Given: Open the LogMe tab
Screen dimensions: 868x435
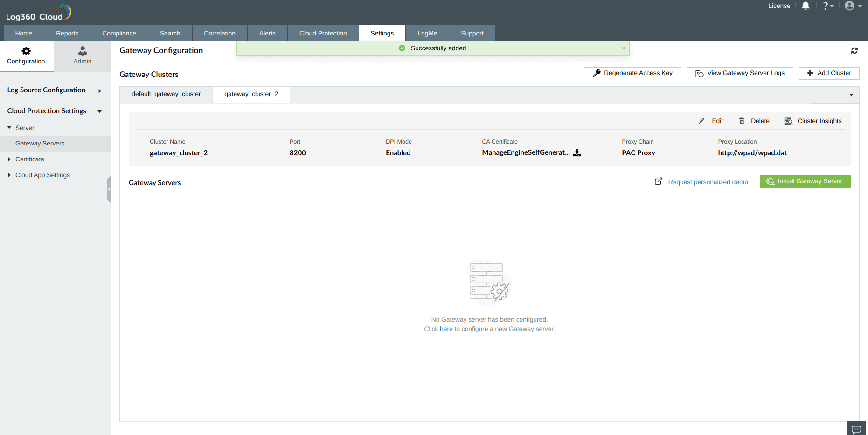Looking at the screenshot, I should (427, 34).
